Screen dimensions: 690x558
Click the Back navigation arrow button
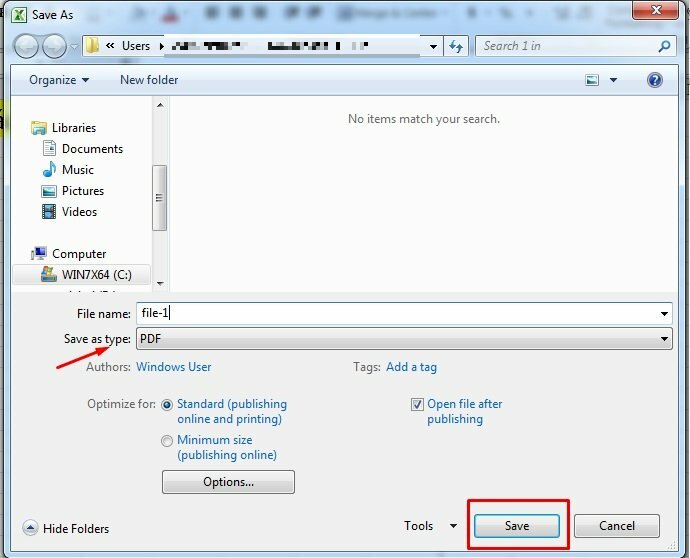(x=26, y=46)
